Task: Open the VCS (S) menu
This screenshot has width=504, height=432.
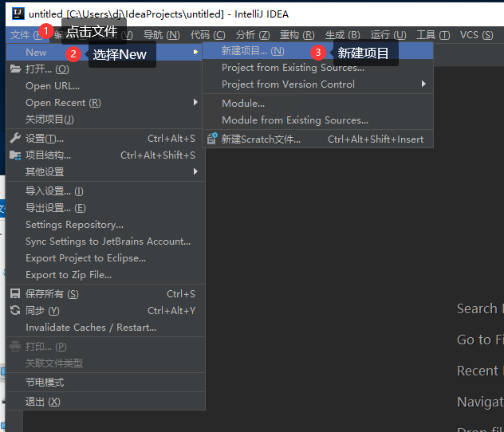Action: tap(476, 35)
